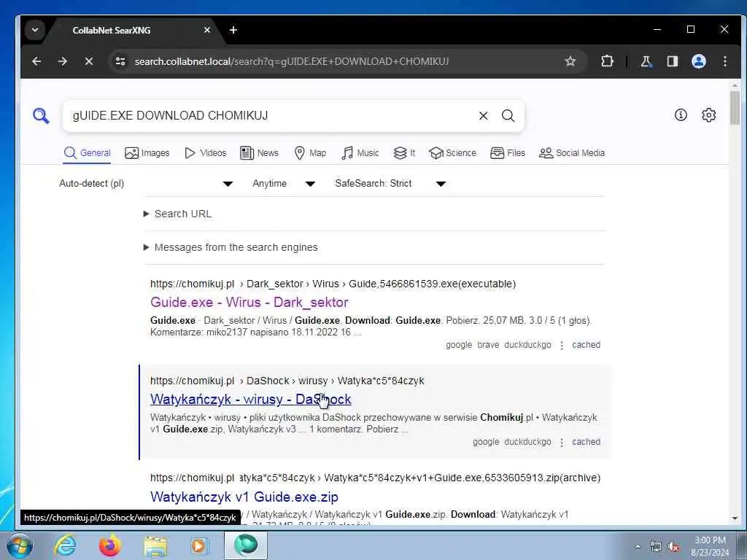Open the Watykańczyk v1 Guide.exe.zip result
The width and height of the screenshot is (747, 560).
point(244,497)
